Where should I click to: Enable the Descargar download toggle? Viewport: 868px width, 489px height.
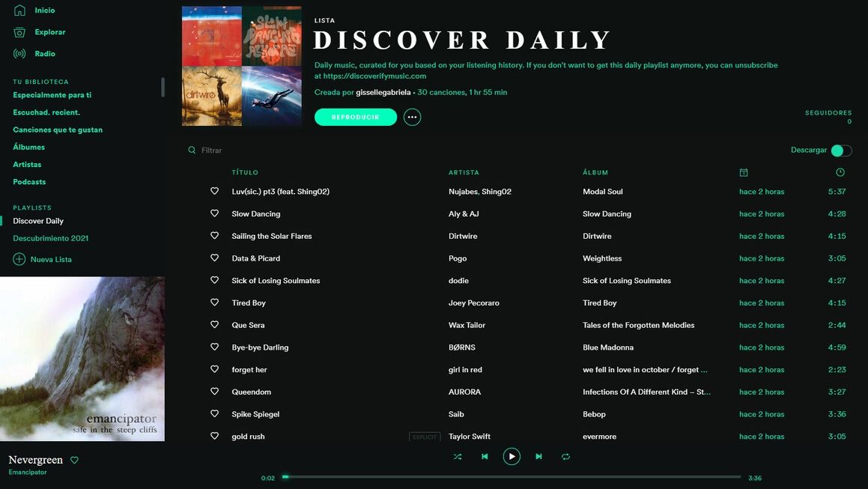pyautogui.click(x=841, y=151)
